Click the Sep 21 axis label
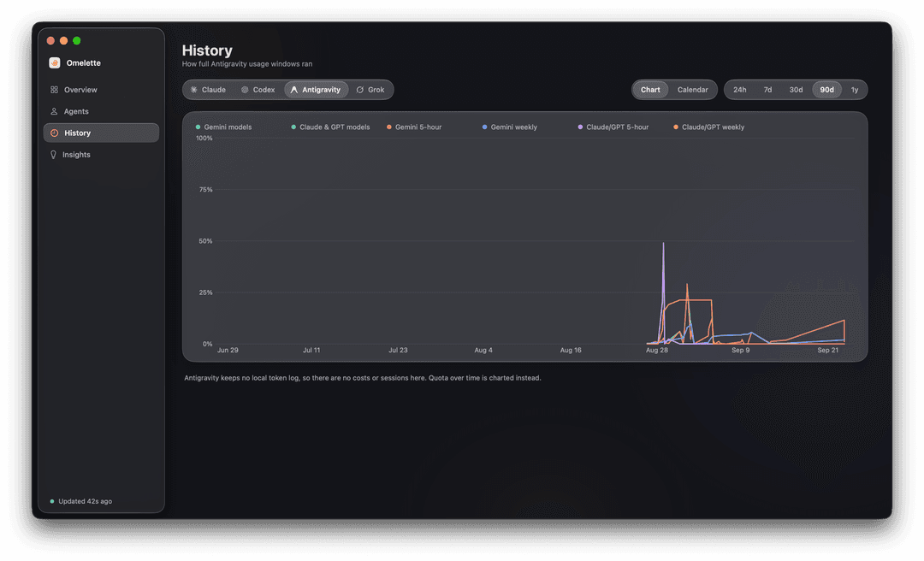 click(x=827, y=350)
